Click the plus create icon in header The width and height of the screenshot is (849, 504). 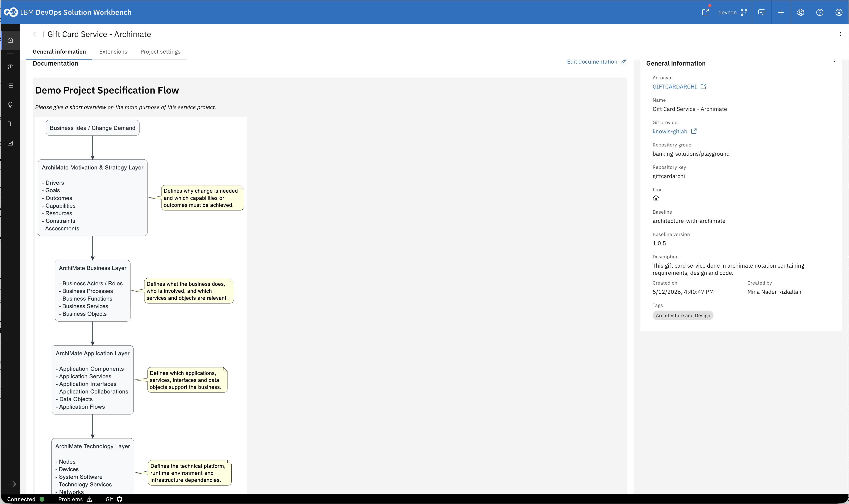[781, 12]
